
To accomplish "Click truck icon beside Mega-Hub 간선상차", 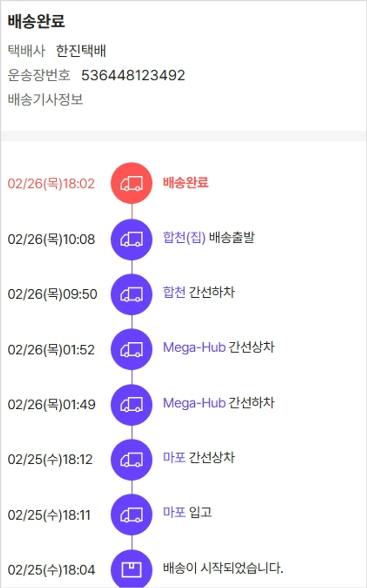I will point(132,350).
